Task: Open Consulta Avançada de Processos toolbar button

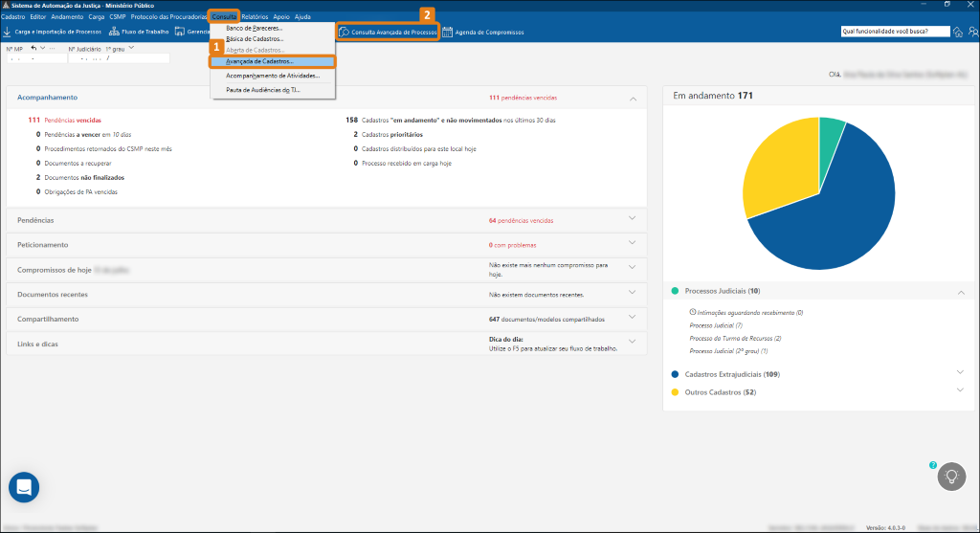Action: coord(388,32)
